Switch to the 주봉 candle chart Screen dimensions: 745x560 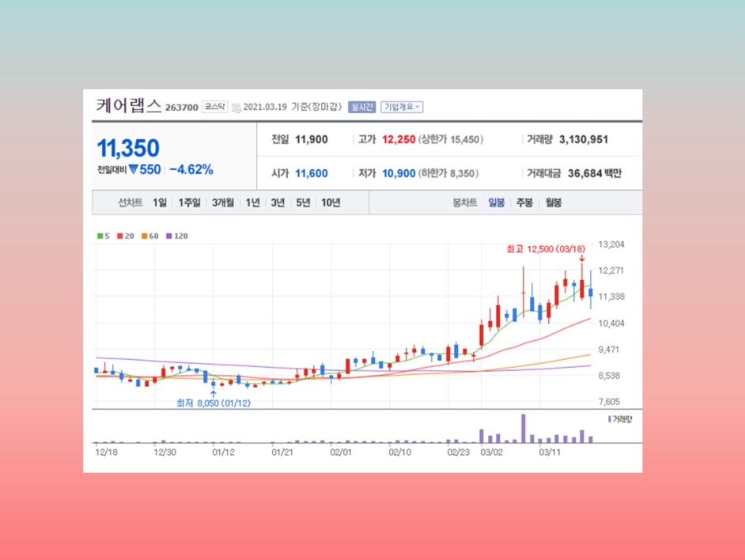pos(524,203)
